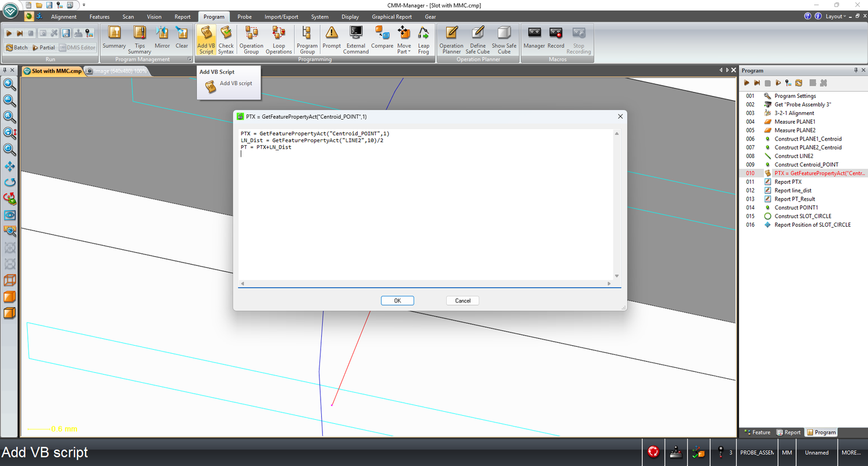Viewport: 868px width, 466px height.
Task: Select the Zoom In tool in sidebar
Action: point(9,84)
